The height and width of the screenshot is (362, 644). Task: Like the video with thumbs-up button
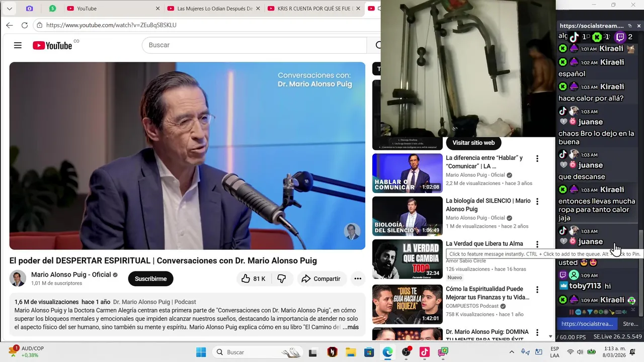pos(253,279)
